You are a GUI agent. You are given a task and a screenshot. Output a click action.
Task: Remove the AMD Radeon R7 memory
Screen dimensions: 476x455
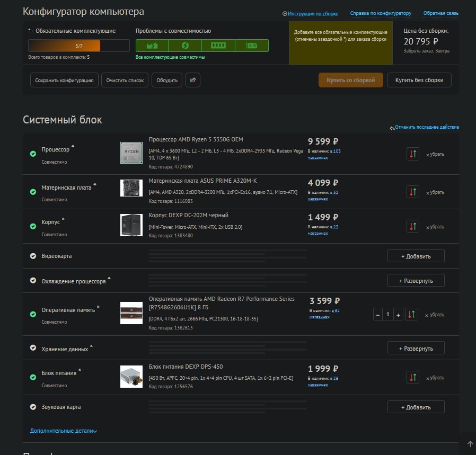click(435, 315)
